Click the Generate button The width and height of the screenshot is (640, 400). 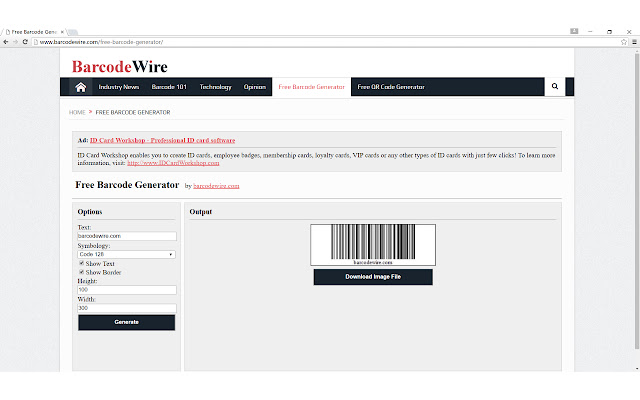(x=127, y=322)
